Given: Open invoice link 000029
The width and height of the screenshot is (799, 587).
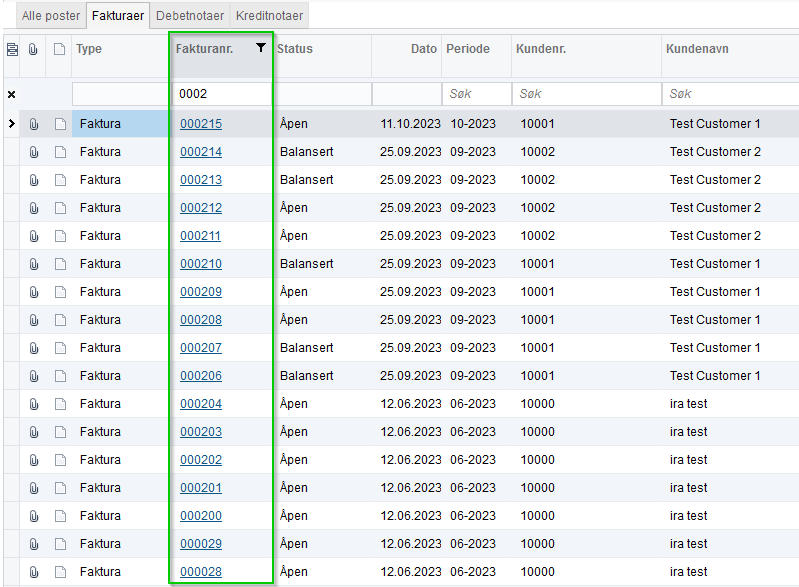Looking at the screenshot, I should [201, 544].
